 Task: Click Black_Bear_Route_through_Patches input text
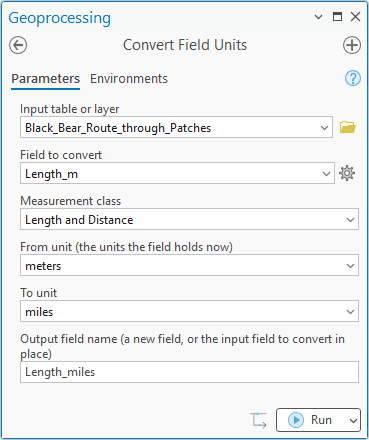(118, 128)
